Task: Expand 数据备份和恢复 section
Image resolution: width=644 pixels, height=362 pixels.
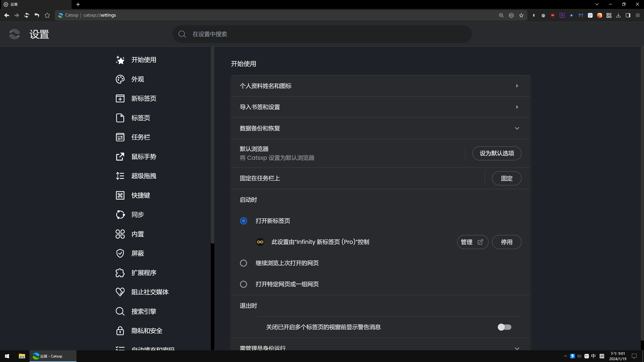Action: point(517,128)
